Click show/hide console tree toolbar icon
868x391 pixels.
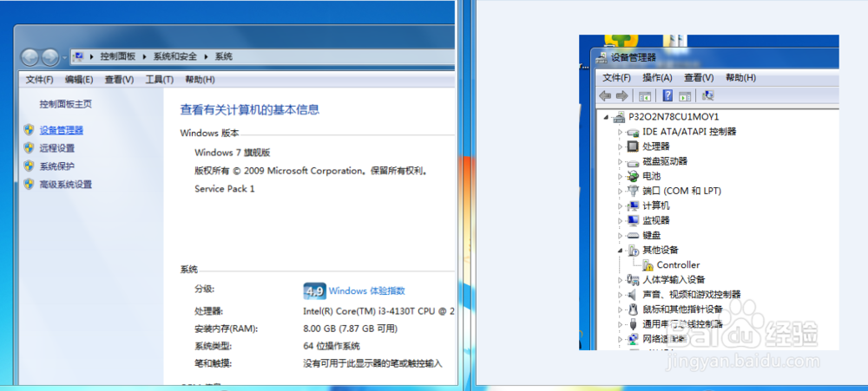(645, 96)
